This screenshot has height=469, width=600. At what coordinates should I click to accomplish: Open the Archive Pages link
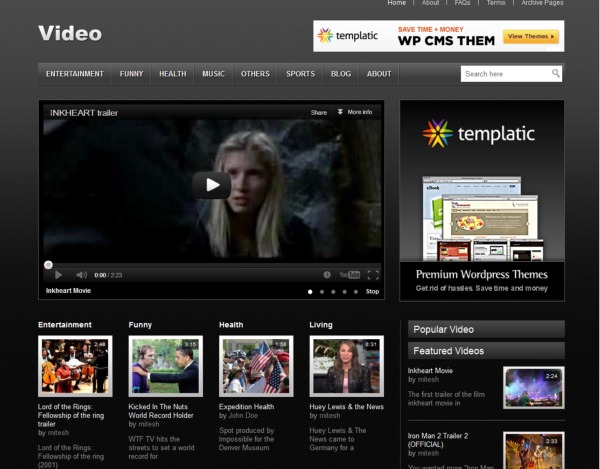pyautogui.click(x=542, y=3)
